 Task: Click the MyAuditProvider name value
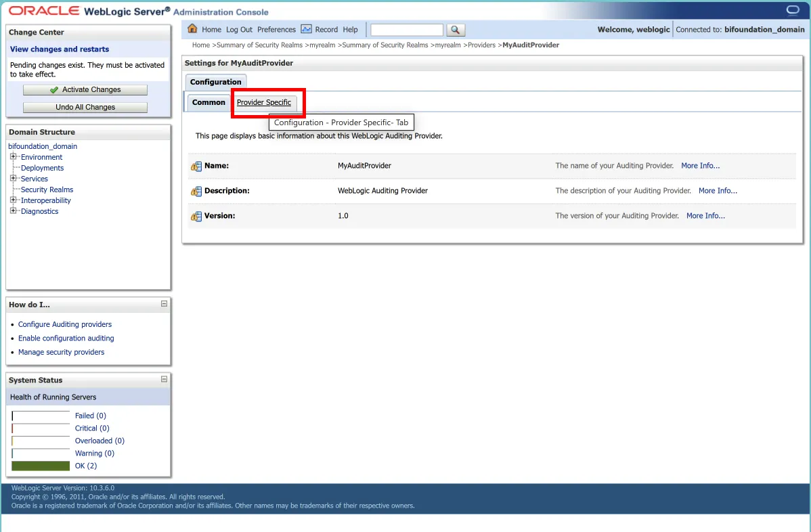click(x=364, y=166)
